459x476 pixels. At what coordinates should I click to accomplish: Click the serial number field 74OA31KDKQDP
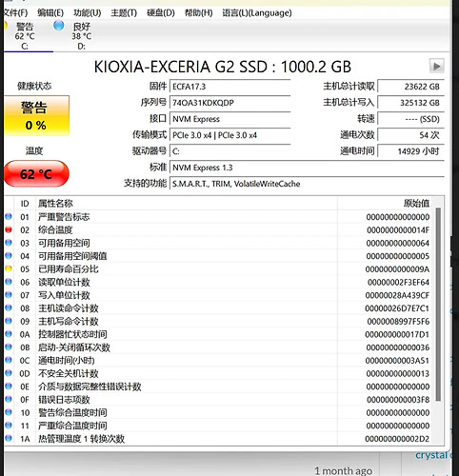230,103
